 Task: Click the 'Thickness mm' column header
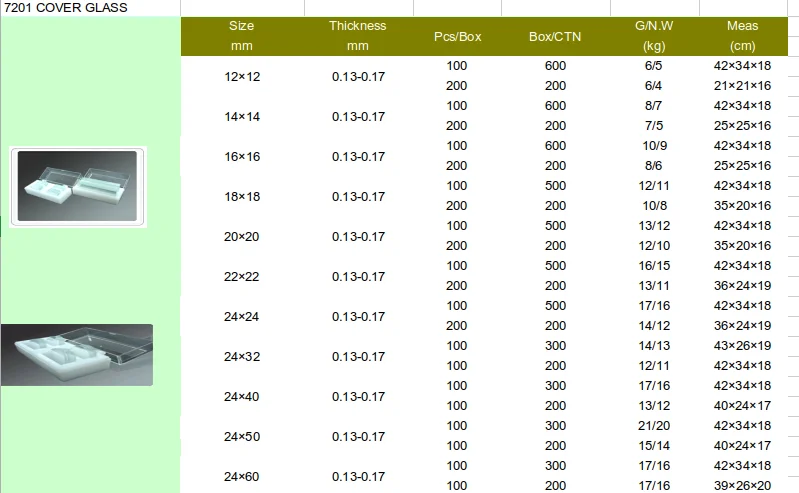[357, 36]
